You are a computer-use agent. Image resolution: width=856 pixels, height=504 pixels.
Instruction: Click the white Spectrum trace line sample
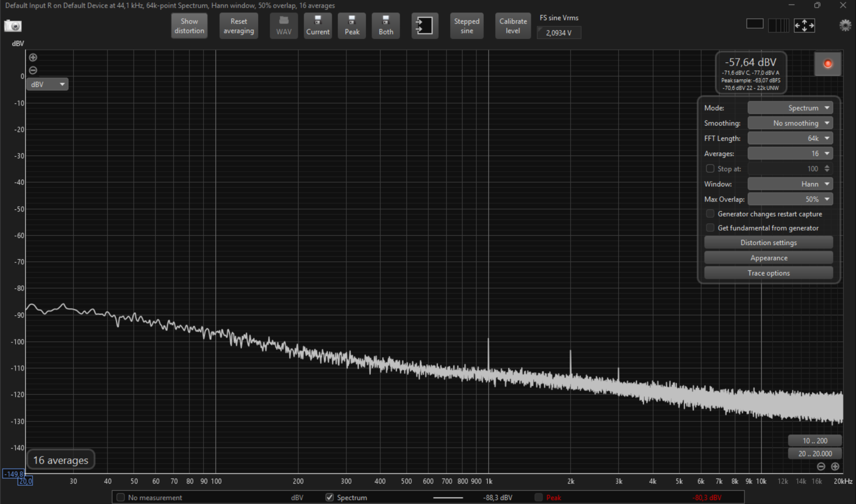(448, 498)
